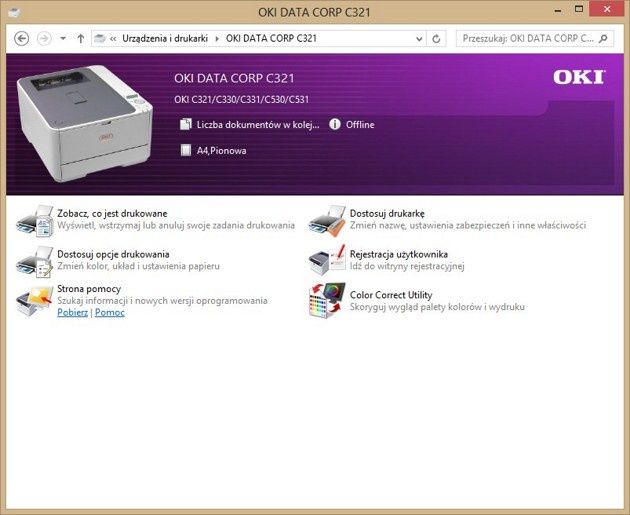Click the forward navigation arrow
Image resolution: width=630 pixels, height=515 pixels.
click(x=44, y=39)
